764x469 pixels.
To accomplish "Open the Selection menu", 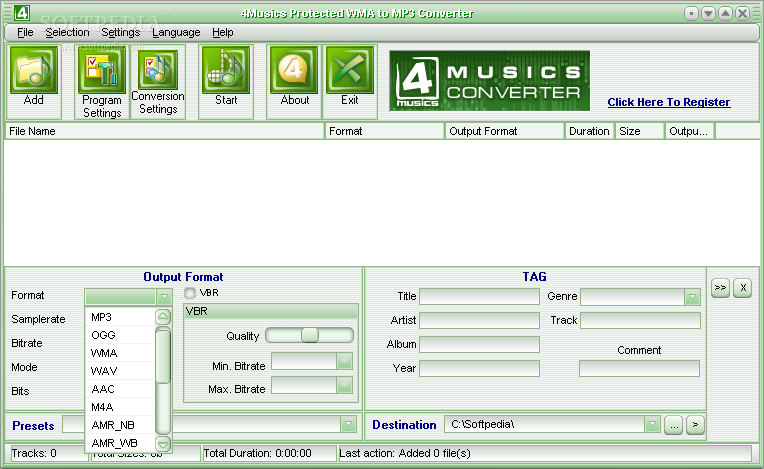I will pyautogui.click(x=67, y=32).
